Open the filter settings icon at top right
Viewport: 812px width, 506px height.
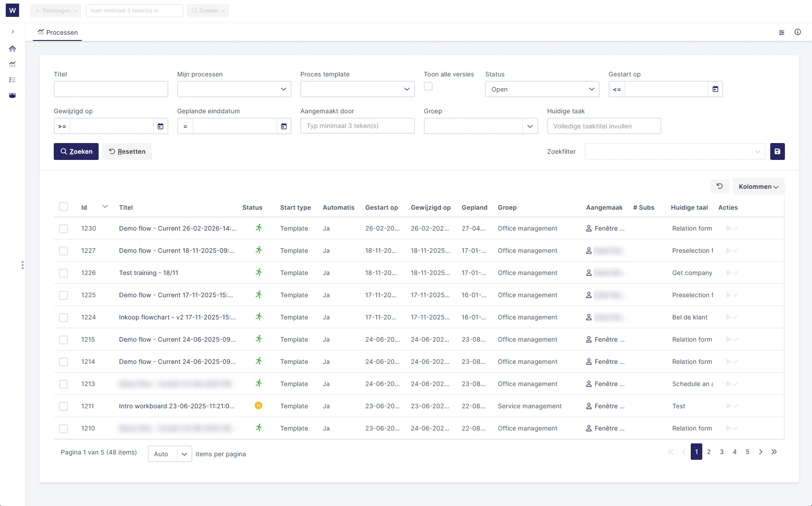click(782, 32)
